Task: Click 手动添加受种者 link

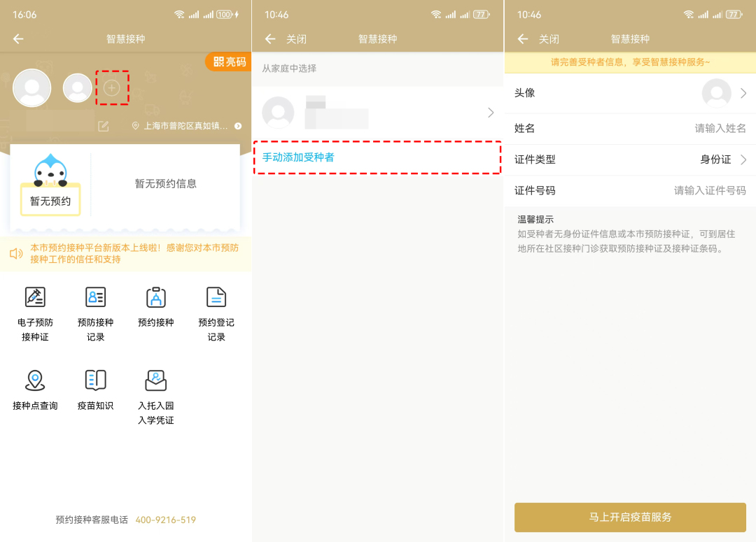Action: coord(298,157)
